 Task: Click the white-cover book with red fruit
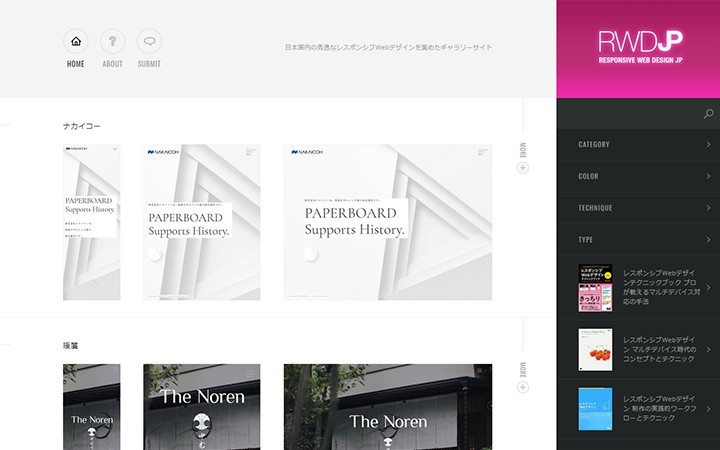(x=595, y=349)
